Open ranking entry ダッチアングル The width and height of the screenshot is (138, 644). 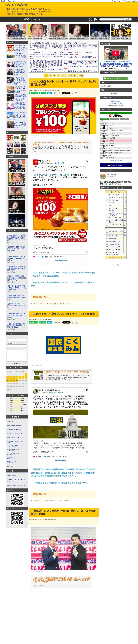(x=109, y=133)
